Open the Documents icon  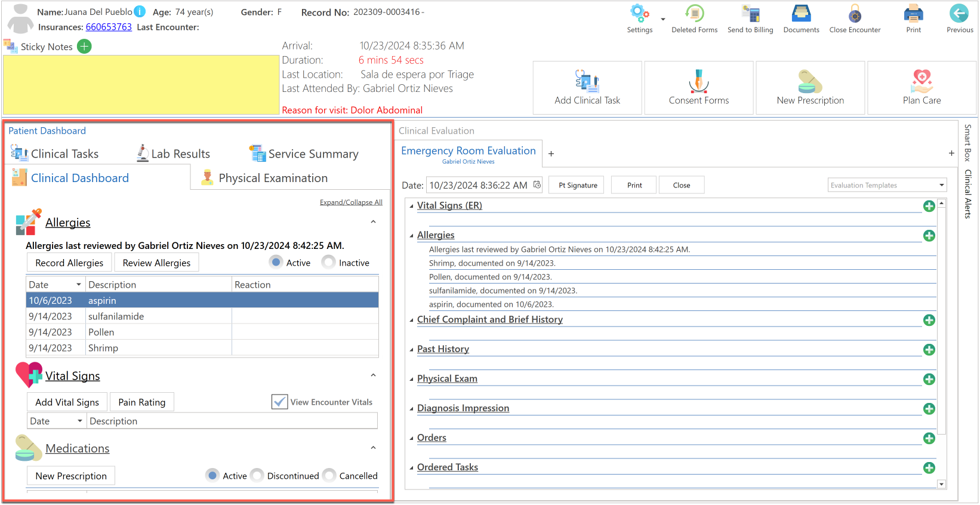(801, 13)
